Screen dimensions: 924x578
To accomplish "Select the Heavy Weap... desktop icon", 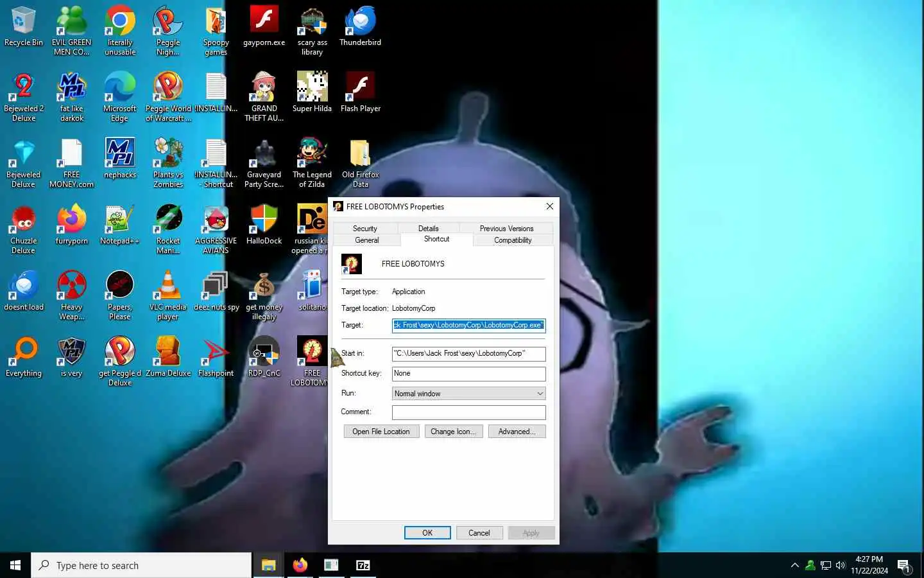I will [72, 295].
